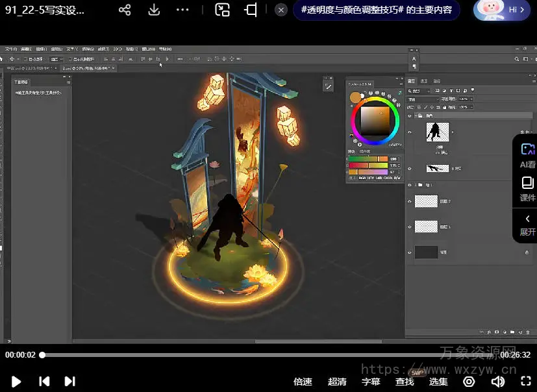Play the video
This screenshot has height=392, width=537.
point(16,382)
